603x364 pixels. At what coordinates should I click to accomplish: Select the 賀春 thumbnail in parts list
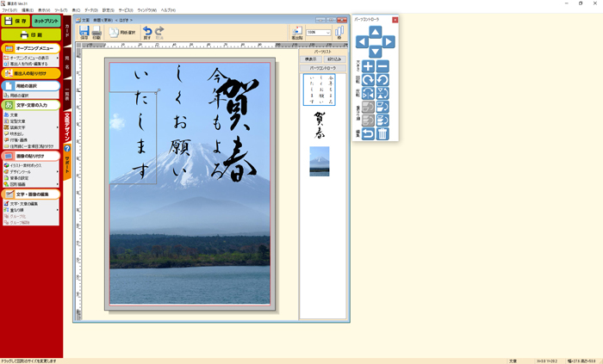tap(319, 126)
